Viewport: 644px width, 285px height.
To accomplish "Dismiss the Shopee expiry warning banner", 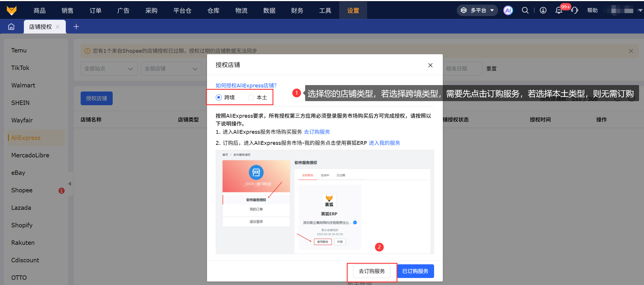I will (631, 51).
